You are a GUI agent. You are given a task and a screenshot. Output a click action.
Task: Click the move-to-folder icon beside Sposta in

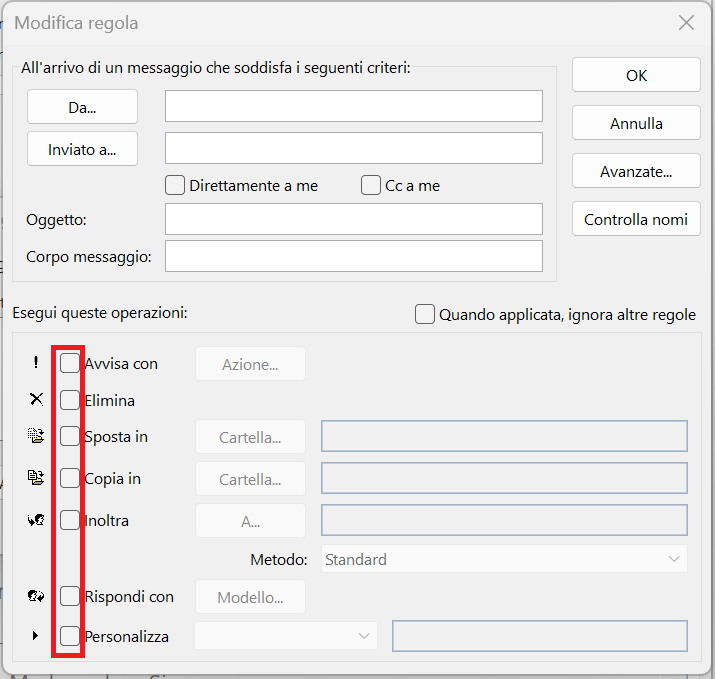click(36, 436)
